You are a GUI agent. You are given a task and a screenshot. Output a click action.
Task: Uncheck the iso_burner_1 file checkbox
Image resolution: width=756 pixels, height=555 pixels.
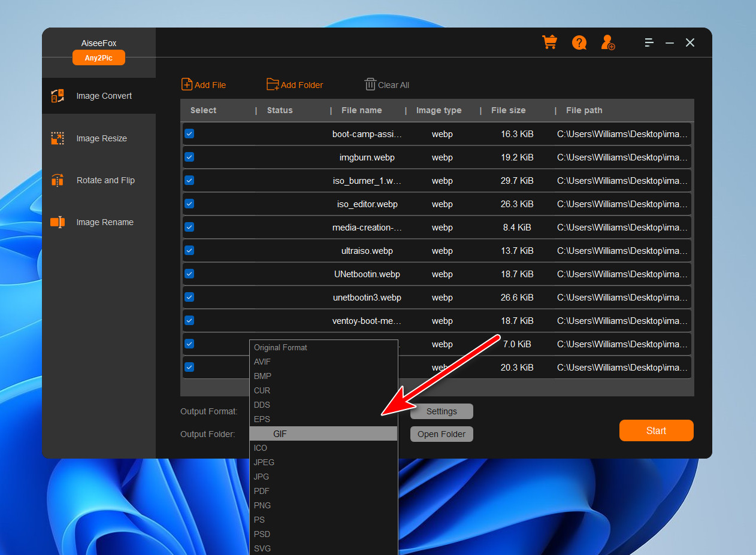coord(189,180)
